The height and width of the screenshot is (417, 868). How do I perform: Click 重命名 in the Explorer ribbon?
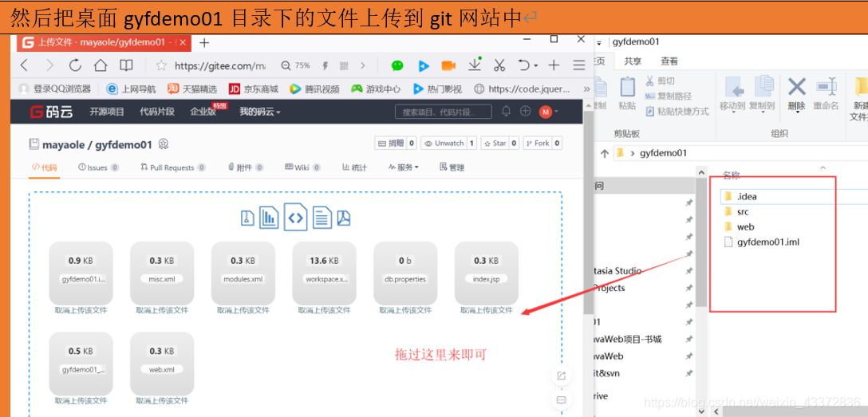[826, 95]
